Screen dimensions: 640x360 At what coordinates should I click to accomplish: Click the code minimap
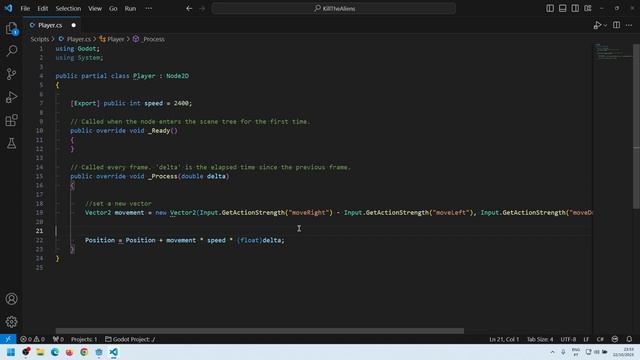point(612,52)
